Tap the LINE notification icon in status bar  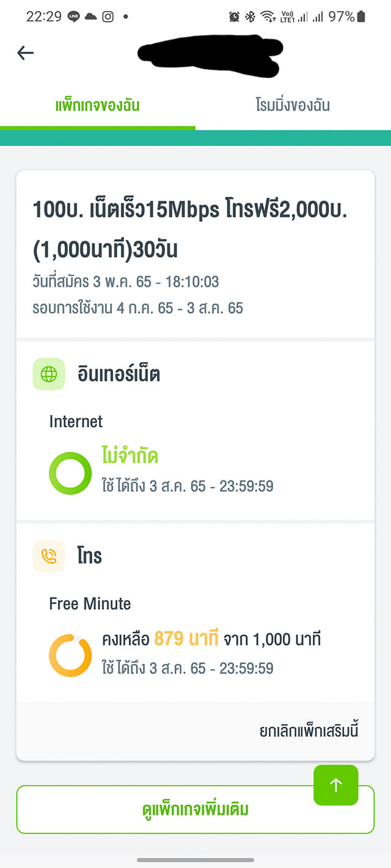(74, 16)
